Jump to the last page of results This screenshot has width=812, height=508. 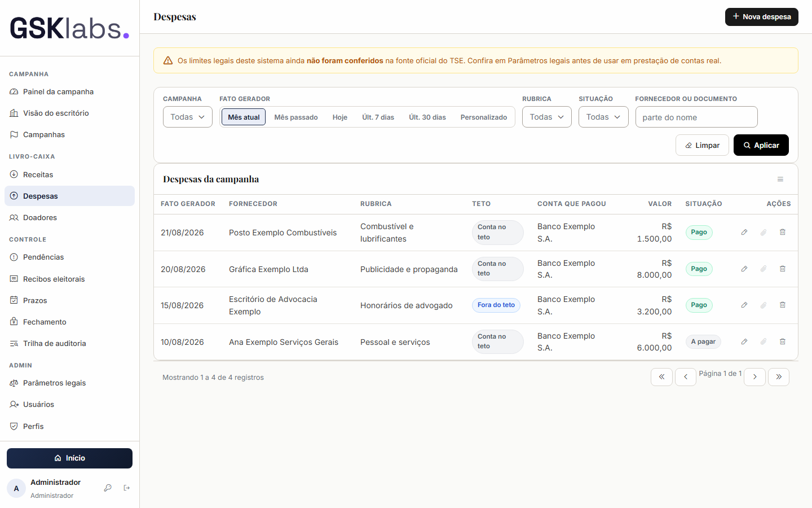(x=779, y=377)
